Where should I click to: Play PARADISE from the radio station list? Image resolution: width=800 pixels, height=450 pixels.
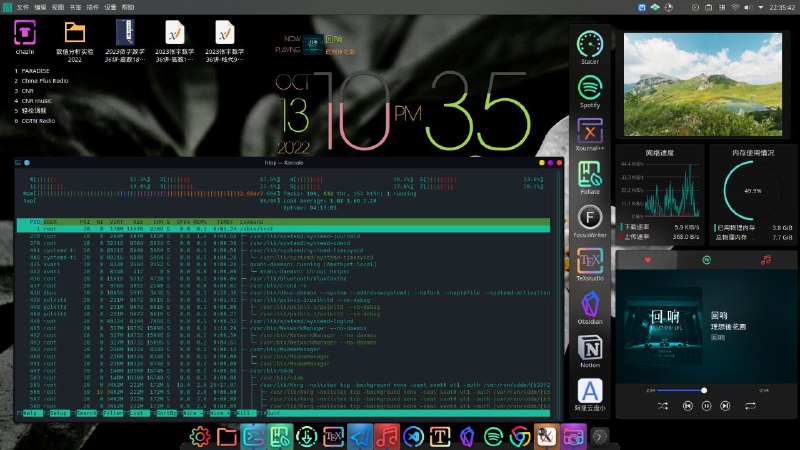click(35, 71)
